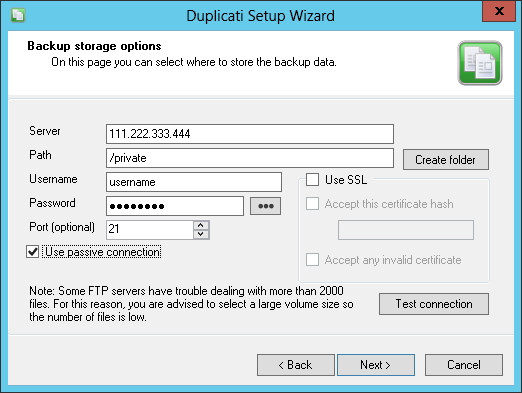The width and height of the screenshot is (522, 393).
Task: Go to previous page with Back
Action: (296, 365)
